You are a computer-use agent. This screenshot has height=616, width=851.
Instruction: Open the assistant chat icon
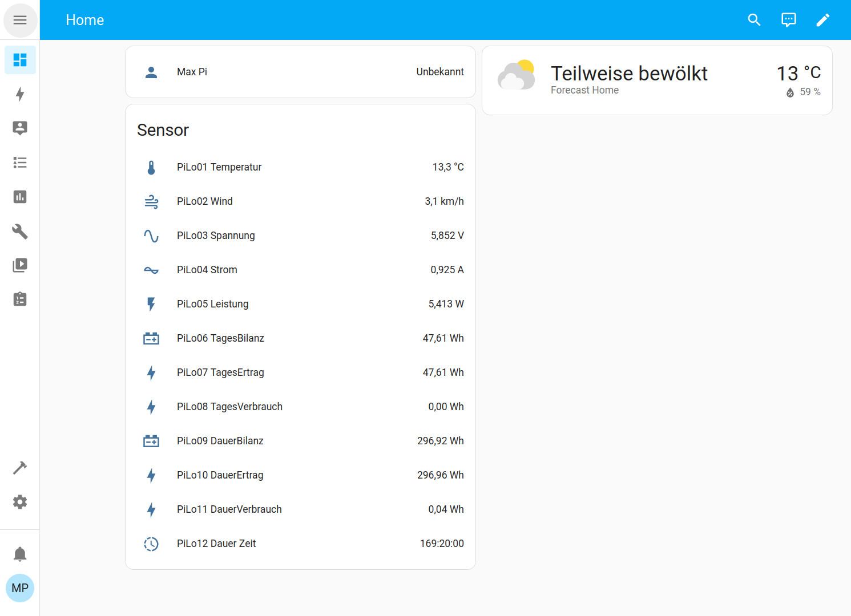pyautogui.click(x=789, y=20)
